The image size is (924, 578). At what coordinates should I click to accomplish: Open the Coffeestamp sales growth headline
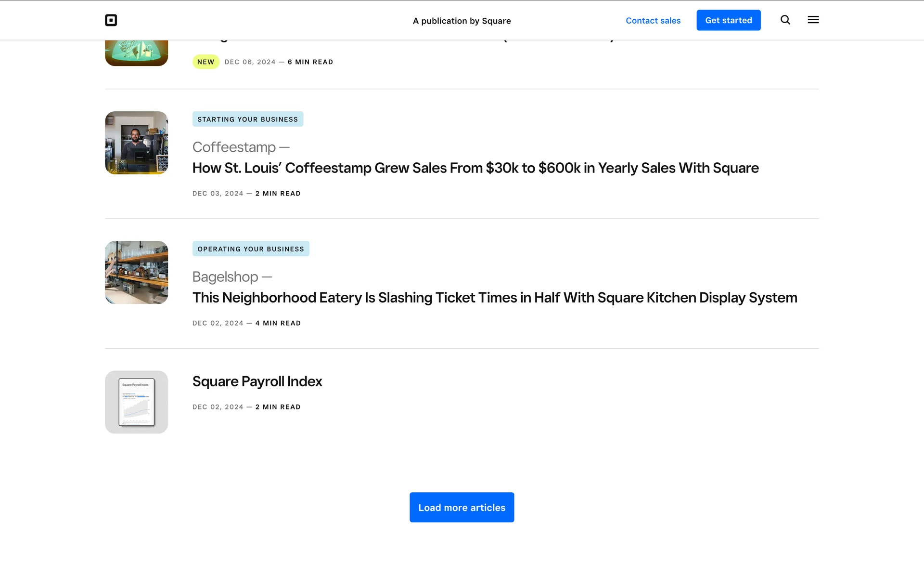click(475, 168)
